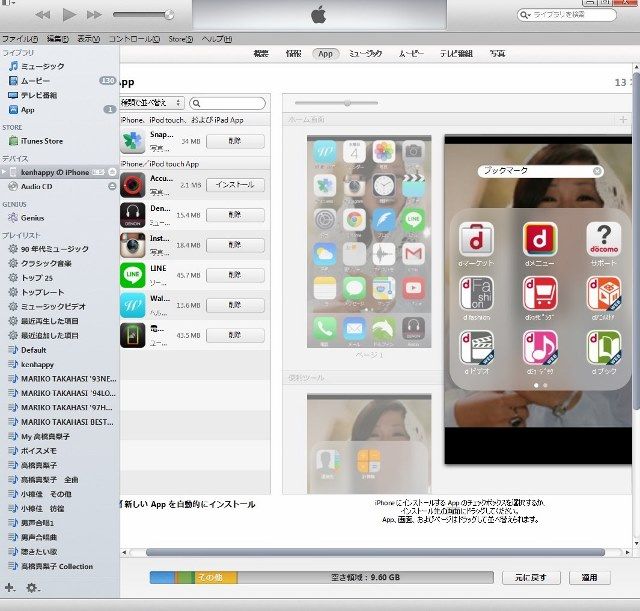Switch to the 写真 photos tab
Viewport: 640px width, 611px height.
(x=498, y=53)
